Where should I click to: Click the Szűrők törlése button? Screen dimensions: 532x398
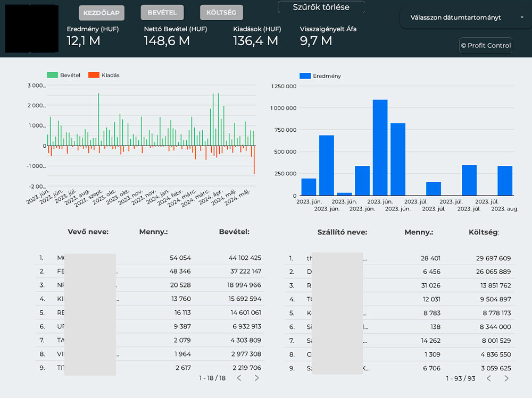321,7
